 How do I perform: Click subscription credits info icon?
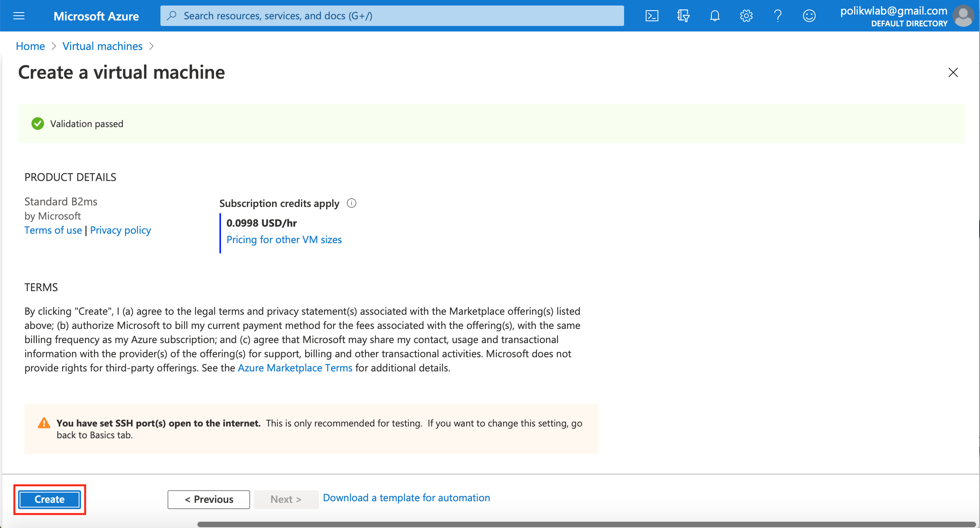[352, 203]
